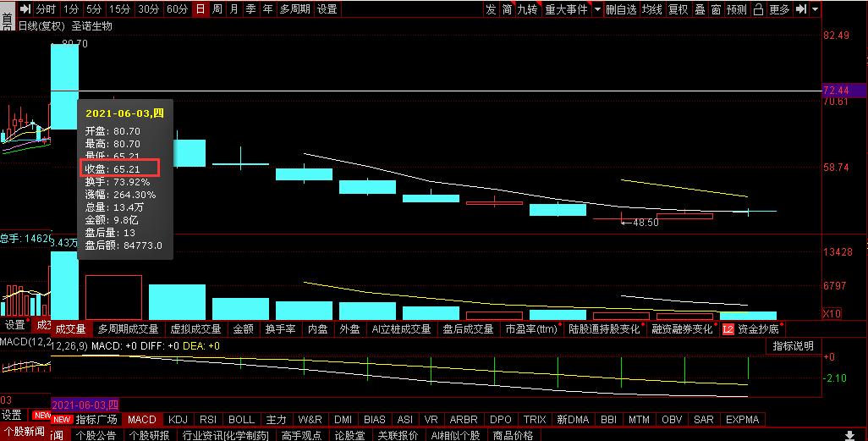
Task: Click the 指标说明 button
Action: coord(793,345)
